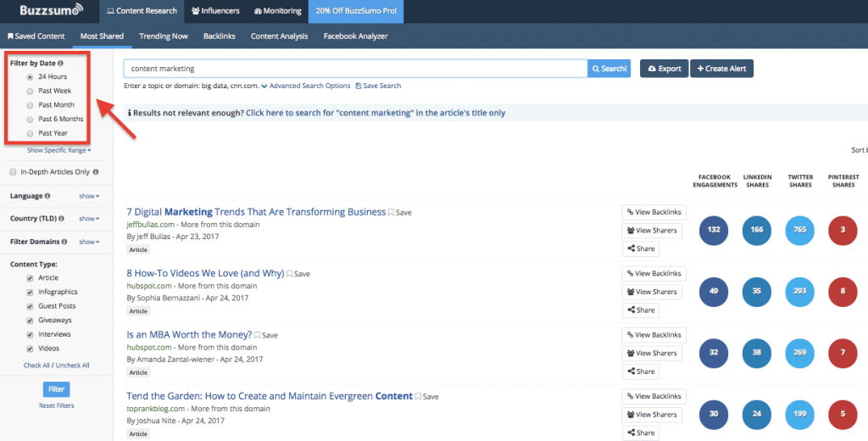Click the info icon next to Filter Domains
Image resolution: width=868 pixels, height=441 pixels.
pyautogui.click(x=64, y=242)
